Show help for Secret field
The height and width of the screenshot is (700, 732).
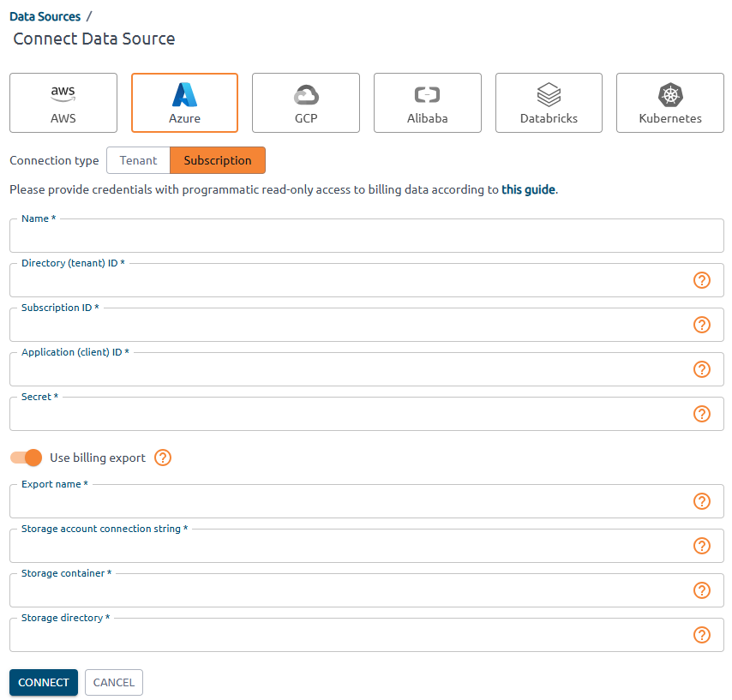pyautogui.click(x=702, y=414)
